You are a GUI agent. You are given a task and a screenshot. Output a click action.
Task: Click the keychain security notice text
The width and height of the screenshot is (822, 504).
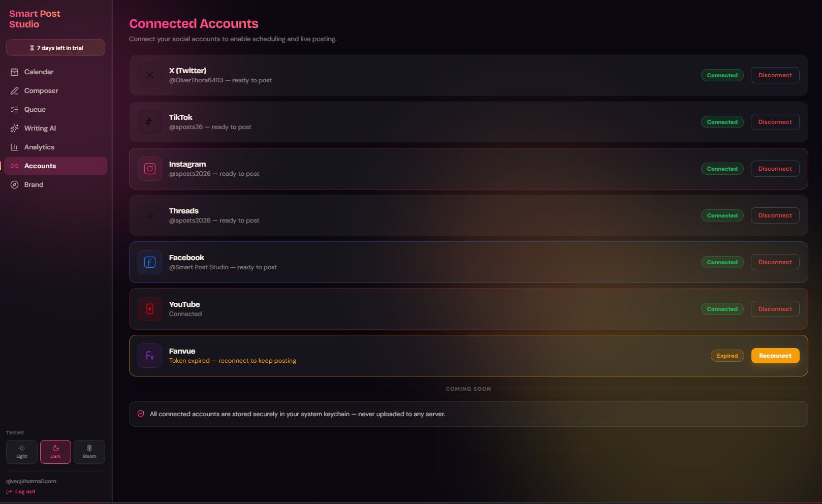click(297, 414)
